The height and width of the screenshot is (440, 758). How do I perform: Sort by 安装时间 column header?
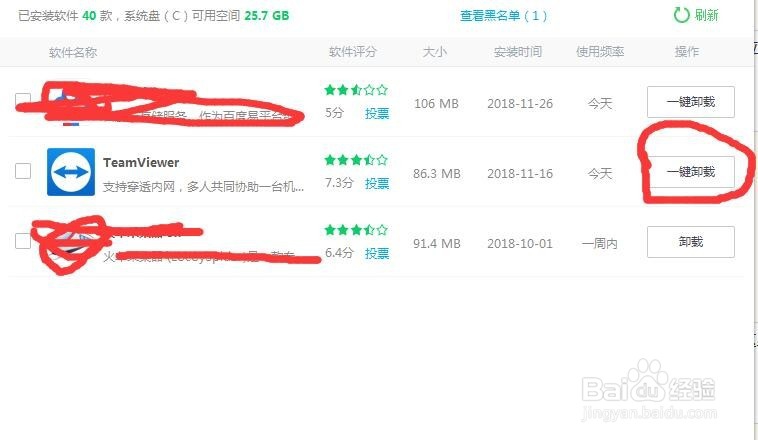[x=518, y=52]
